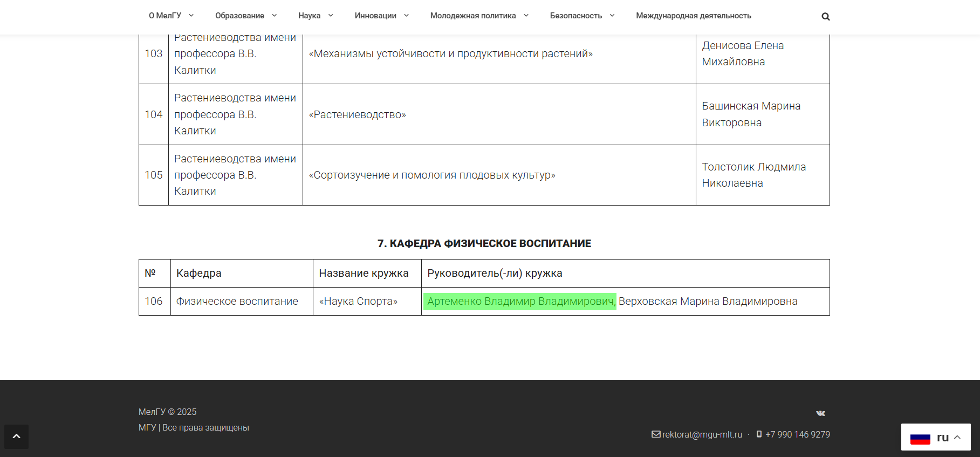Screen dimensions: 980x457
Task: Click «Механизмы устойчивости и продуктивности растений» cell
Action: point(499,54)
